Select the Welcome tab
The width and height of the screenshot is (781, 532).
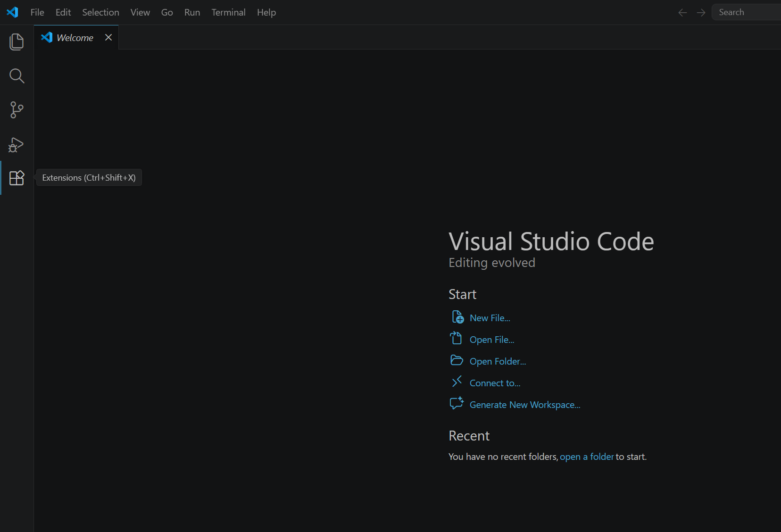74,37
